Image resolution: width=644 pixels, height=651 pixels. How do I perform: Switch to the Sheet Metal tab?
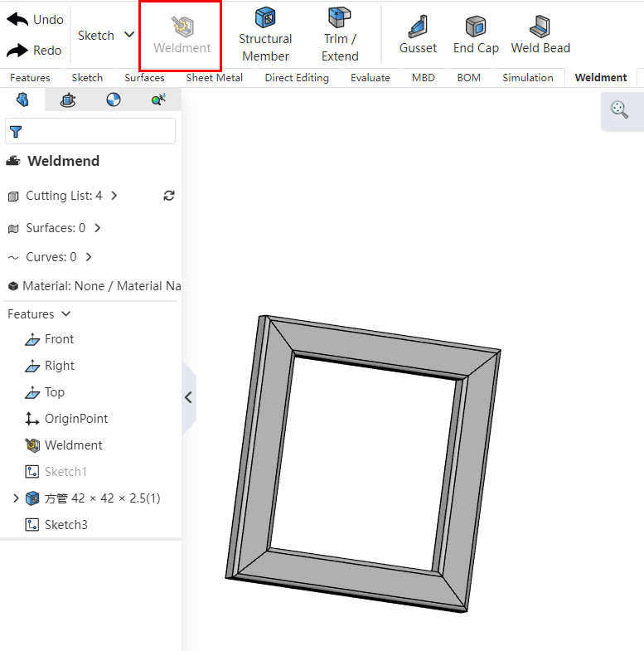tap(214, 78)
